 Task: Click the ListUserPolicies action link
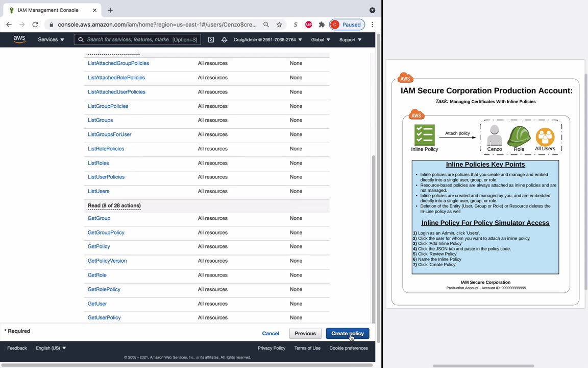tap(106, 177)
